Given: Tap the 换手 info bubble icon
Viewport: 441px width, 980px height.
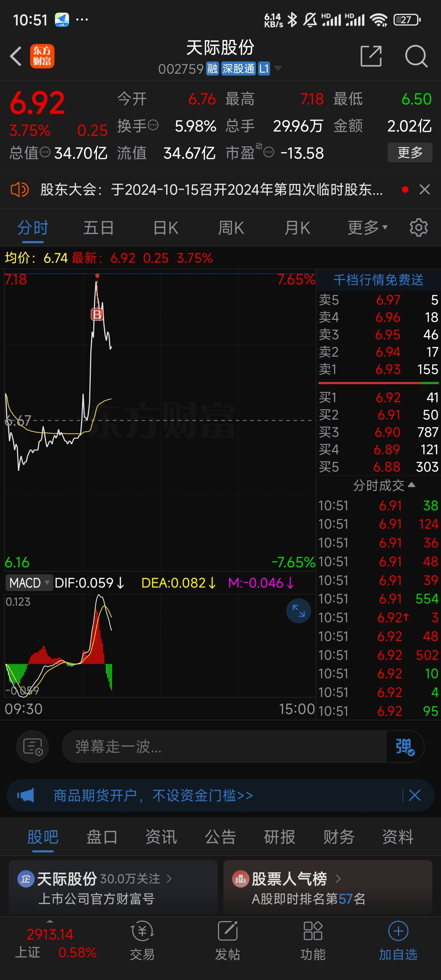Looking at the screenshot, I should click(153, 125).
